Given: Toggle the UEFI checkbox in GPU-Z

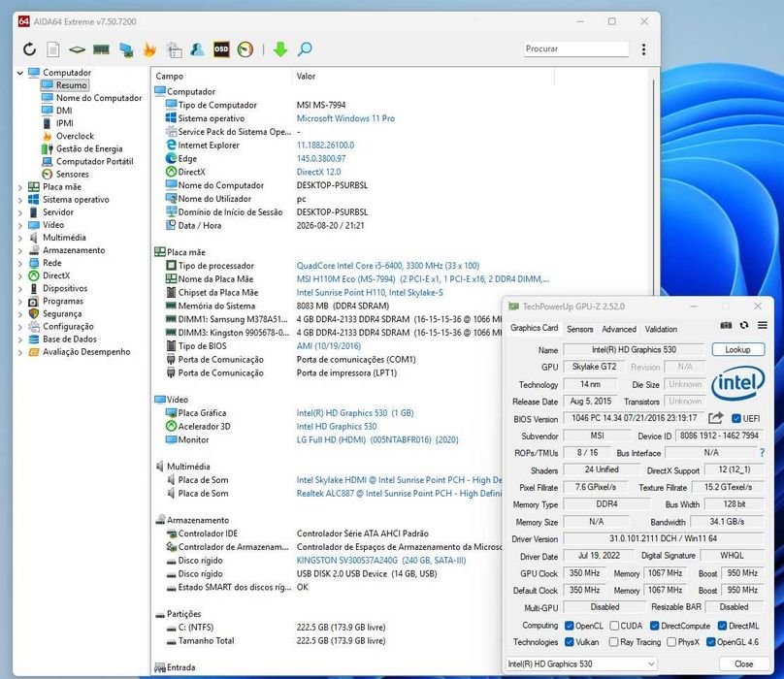Looking at the screenshot, I should click(x=736, y=418).
